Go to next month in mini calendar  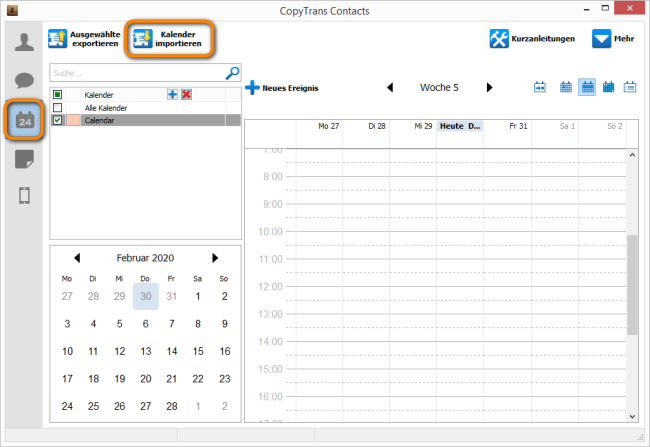[215, 258]
